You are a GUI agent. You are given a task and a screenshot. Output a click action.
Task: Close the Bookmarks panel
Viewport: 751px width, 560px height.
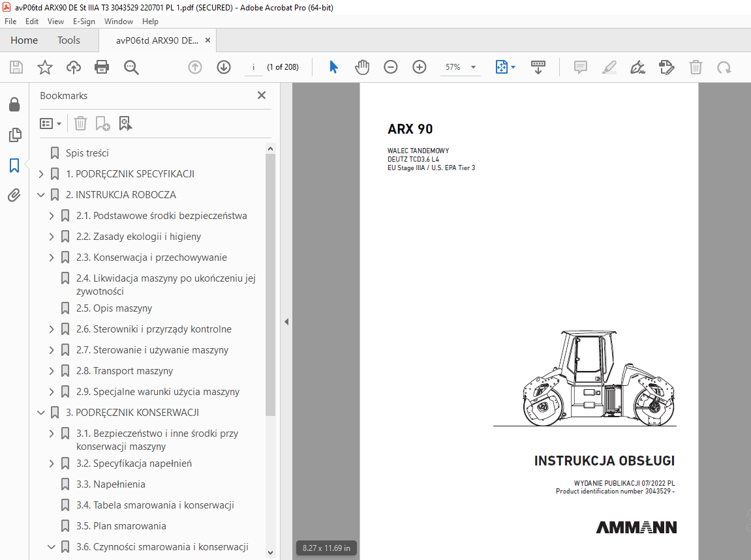click(x=262, y=95)
